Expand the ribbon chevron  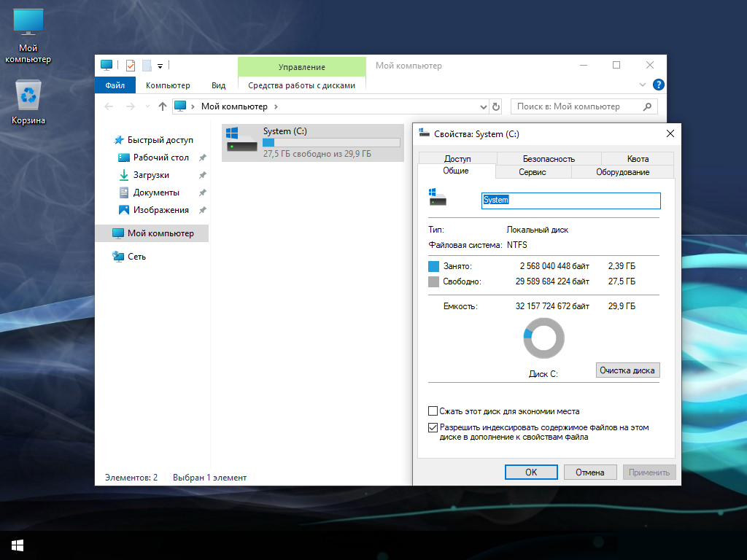pyautogui.click(x=642, y=85)
